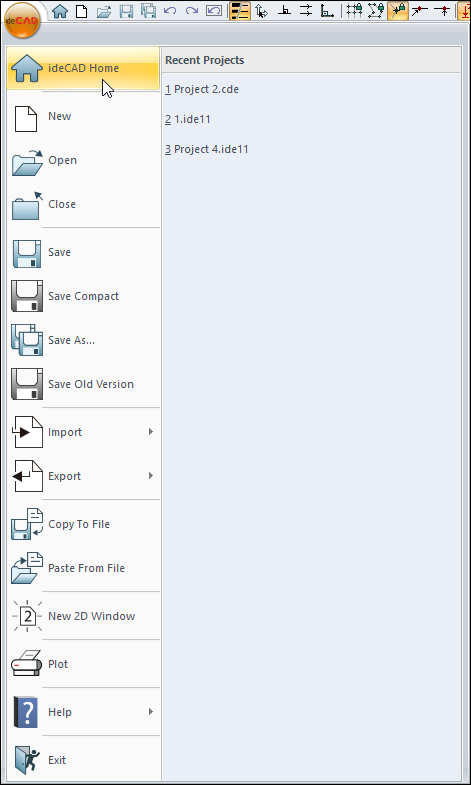The image size is (471, 785).
Task: Click the ideCAD orange application button
Action: click(x=22, y=21)
